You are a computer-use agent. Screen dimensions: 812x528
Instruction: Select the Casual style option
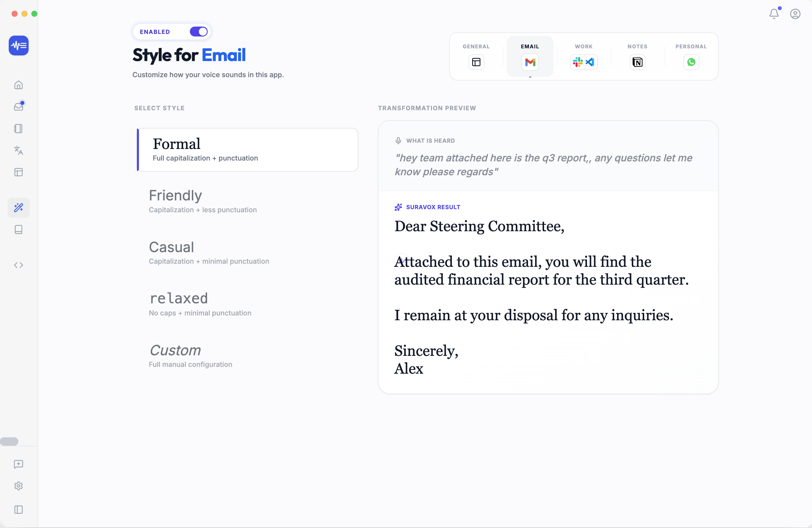(x=209, y=253)
